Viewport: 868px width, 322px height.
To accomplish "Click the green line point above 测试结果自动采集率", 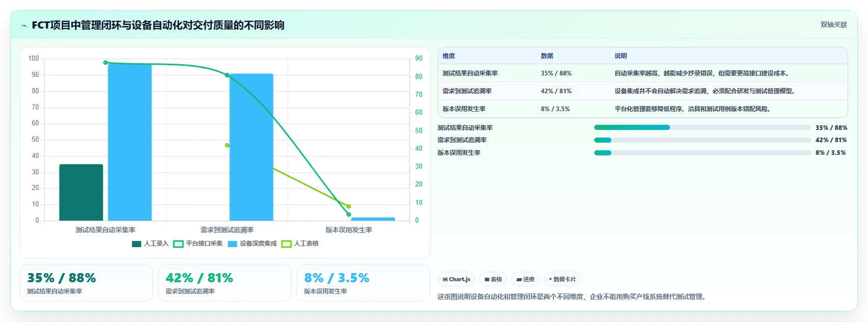I will [x=105, y=63].
